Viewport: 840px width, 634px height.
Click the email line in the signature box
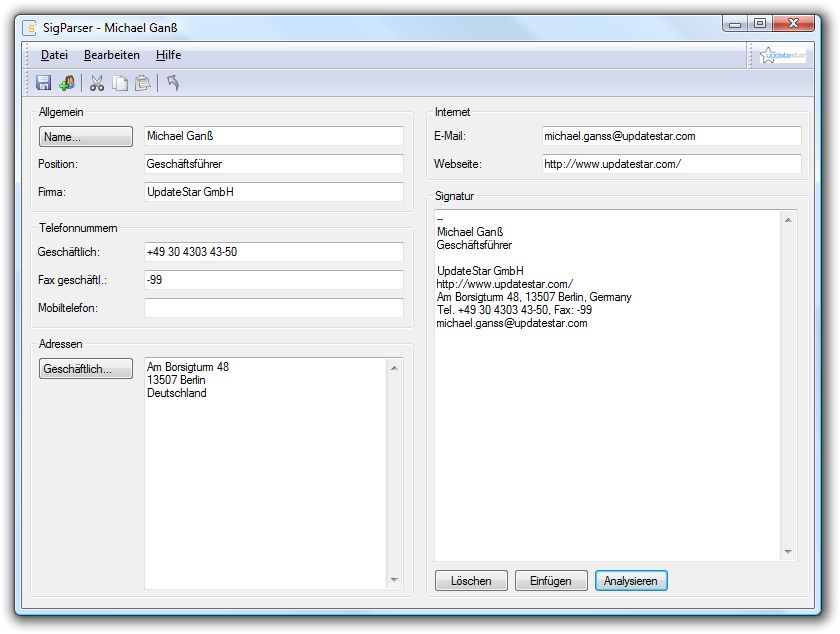click(512, 323)
